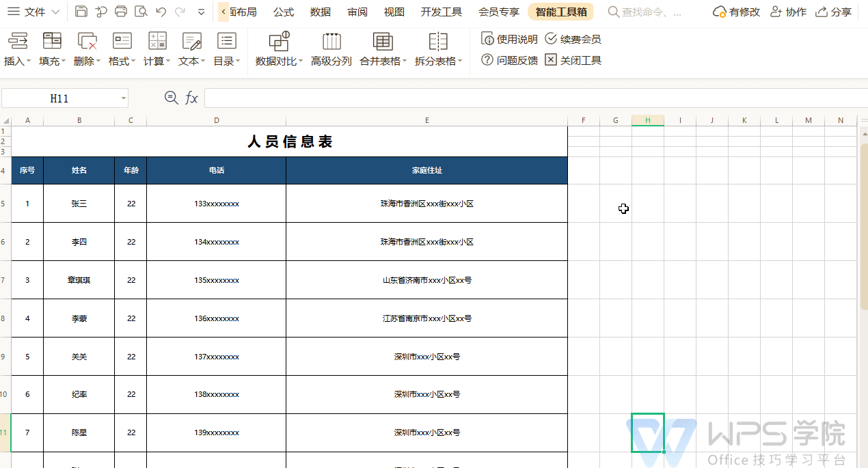The height and width of the screenshot is (468, 868).
Task: Switch to the 审阅 tab
Action: coord(357,12)
